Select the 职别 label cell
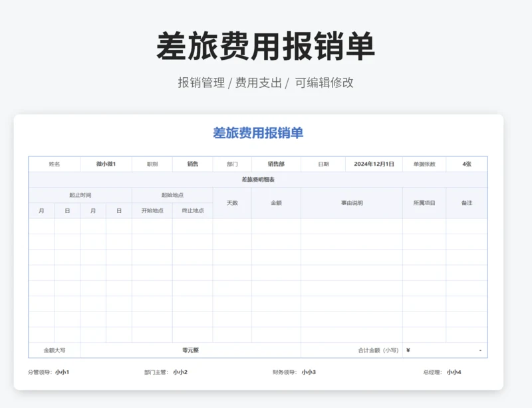 [x=152, y=164]
